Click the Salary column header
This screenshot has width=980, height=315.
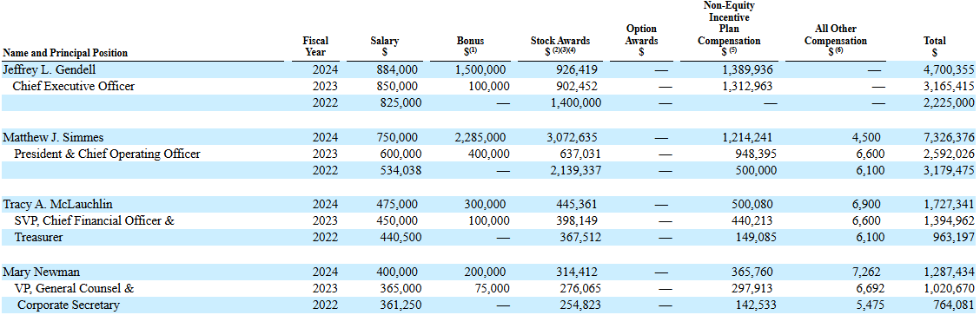[384, 46]
